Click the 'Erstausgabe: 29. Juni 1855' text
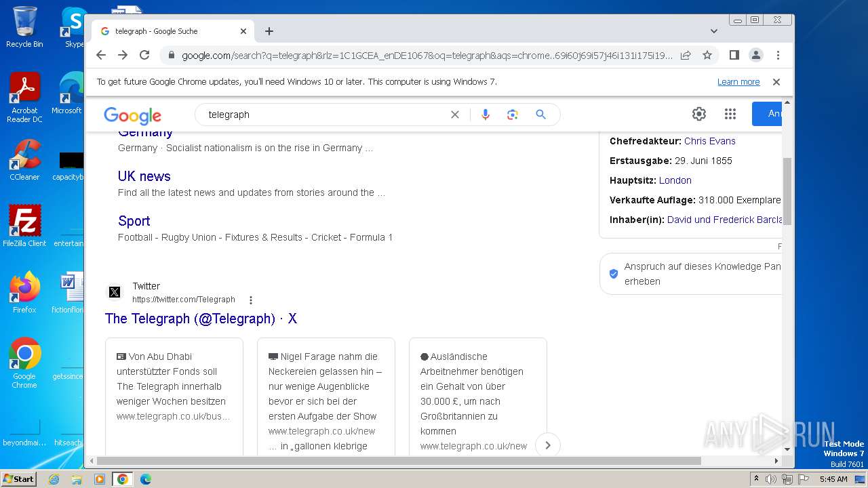 [x=671, y=161]
